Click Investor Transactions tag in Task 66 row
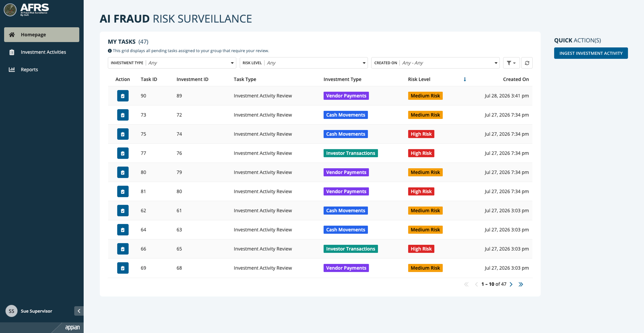644x333 pixels. [351, 249]
